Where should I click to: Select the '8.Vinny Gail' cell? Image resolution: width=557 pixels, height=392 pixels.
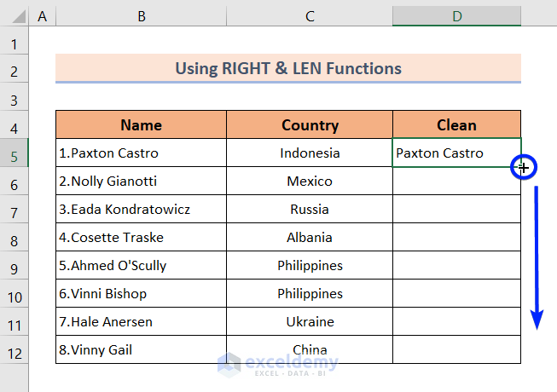[x=141, y=349]
